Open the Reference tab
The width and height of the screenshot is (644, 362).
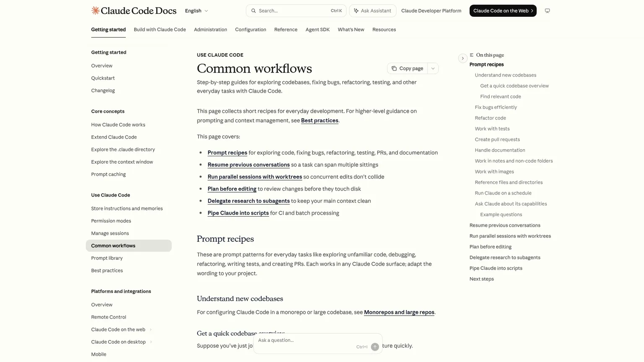(x=286, y=30)
